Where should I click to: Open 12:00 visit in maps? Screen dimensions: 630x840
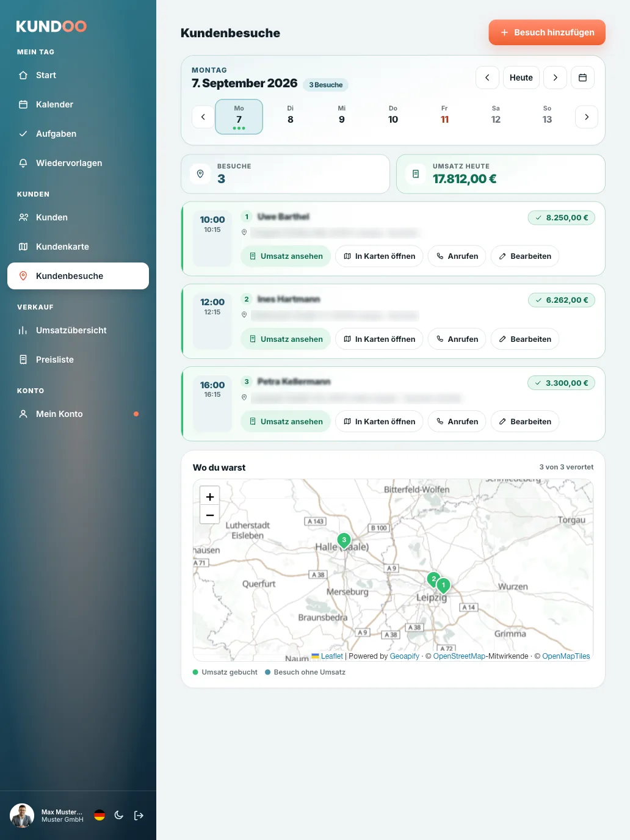379,339
